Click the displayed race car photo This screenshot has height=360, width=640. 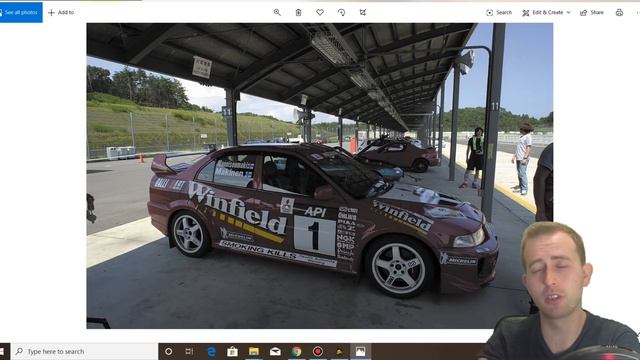coord(320,176)
